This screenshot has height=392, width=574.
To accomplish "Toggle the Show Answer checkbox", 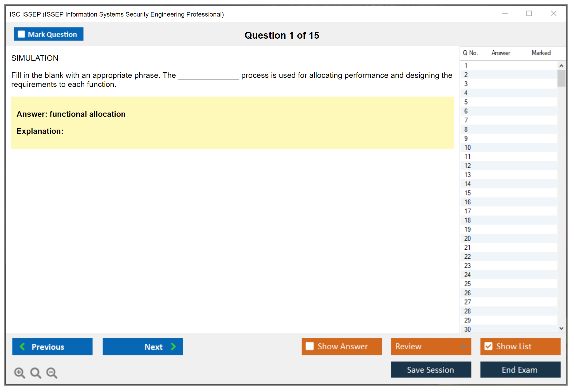I will (x=310, y=346).
